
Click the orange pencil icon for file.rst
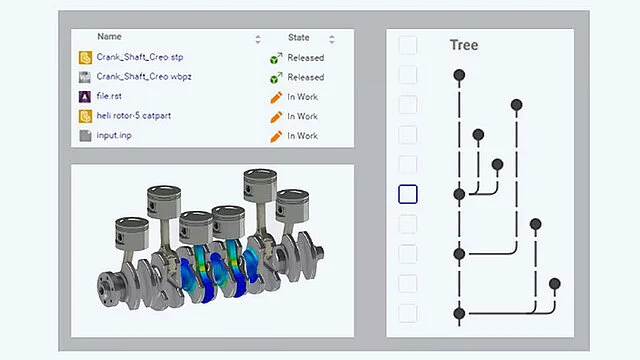click(x=276, y=97)
